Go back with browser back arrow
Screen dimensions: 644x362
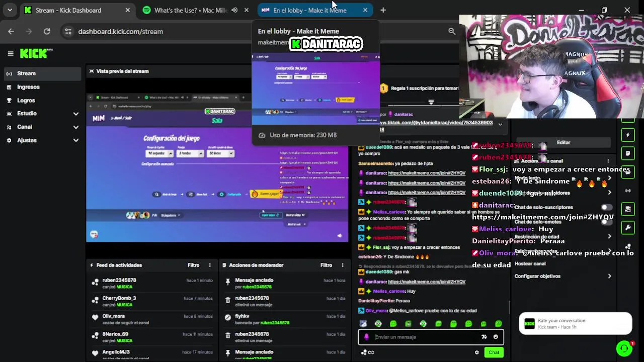pyautogui.click(x=11, y=31)
